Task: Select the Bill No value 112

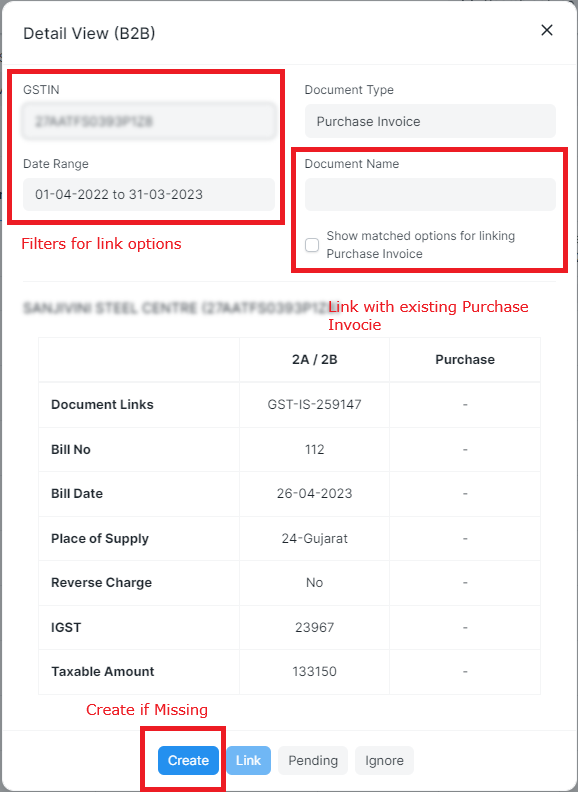Action: [314, 450]
